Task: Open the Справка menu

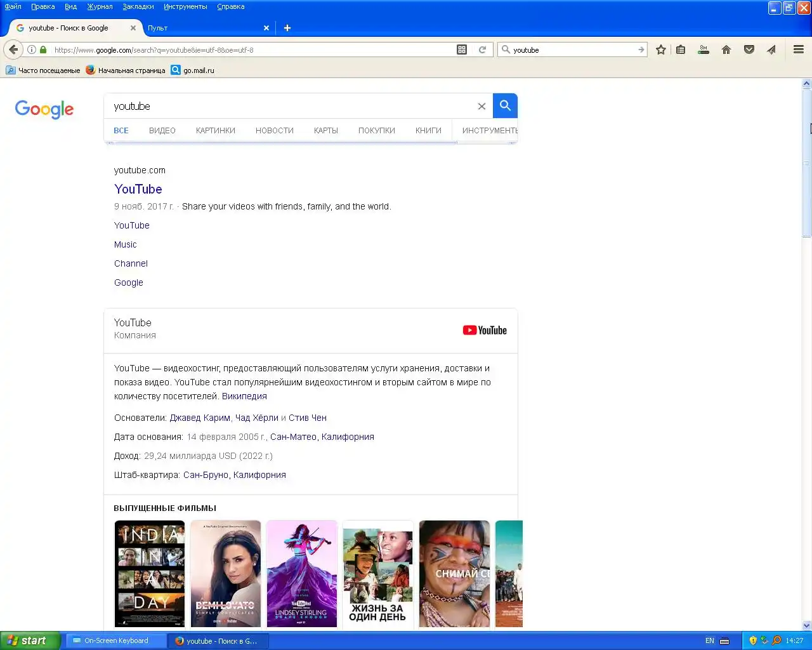Action: 230,6
